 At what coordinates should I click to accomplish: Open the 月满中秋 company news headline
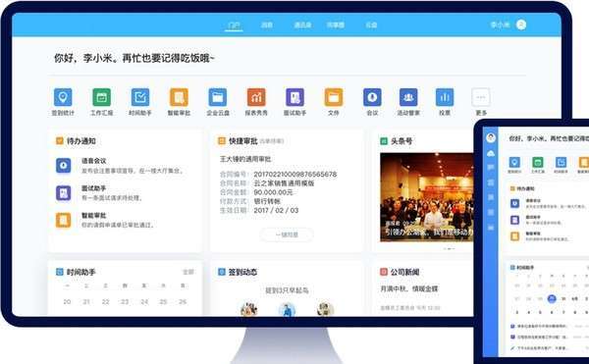coord(409,289)
